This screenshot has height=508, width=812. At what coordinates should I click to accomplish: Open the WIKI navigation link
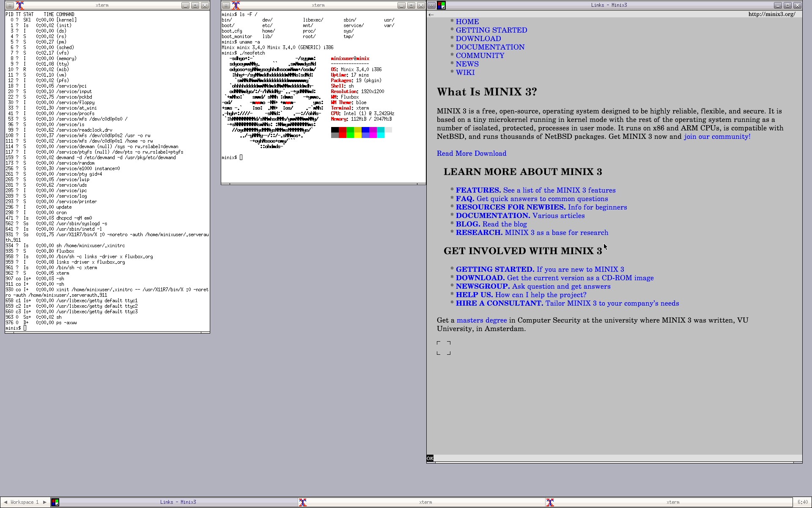point(465,72)
